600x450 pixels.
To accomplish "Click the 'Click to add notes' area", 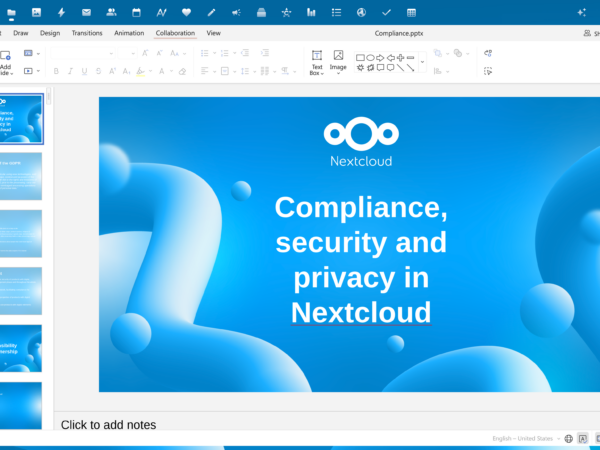I will 108,425.
